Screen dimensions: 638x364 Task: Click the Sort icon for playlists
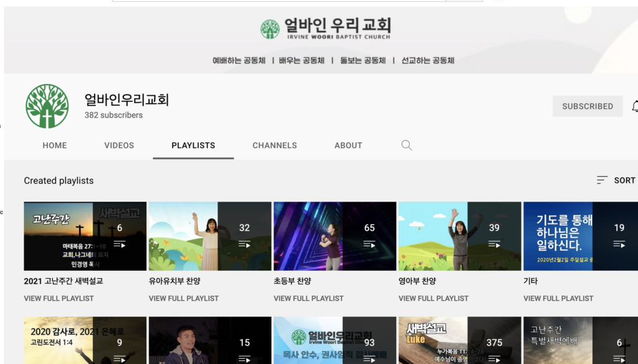click(602, 180)
